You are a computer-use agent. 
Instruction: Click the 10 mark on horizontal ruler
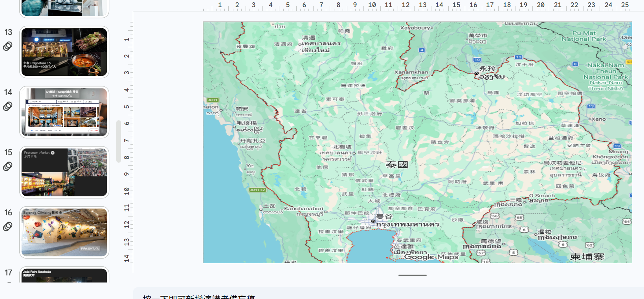372,5
